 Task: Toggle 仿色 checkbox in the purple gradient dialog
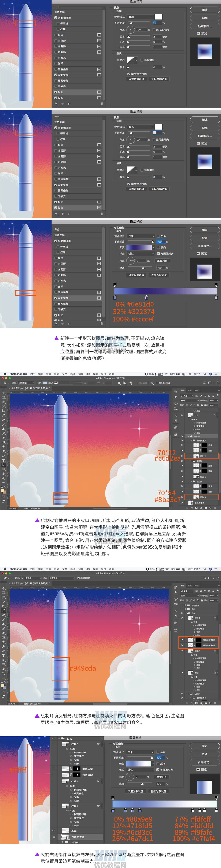click(159, 237)
